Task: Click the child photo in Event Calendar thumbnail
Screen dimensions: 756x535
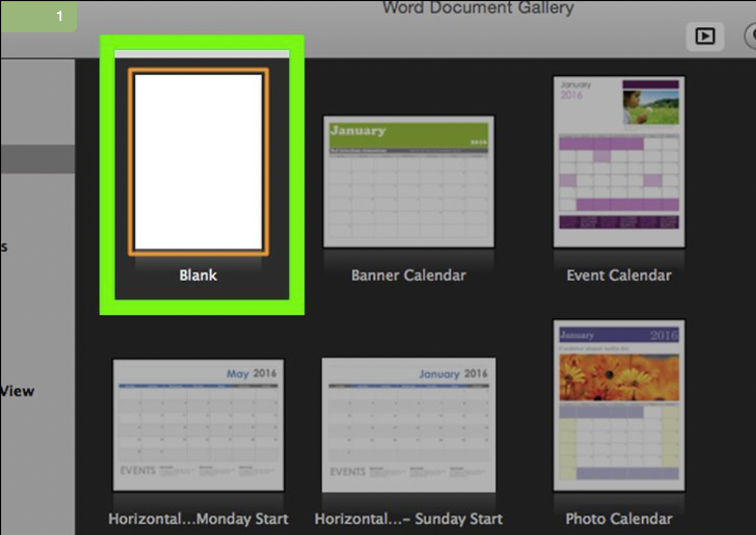Action: click(x=650, y=107)
